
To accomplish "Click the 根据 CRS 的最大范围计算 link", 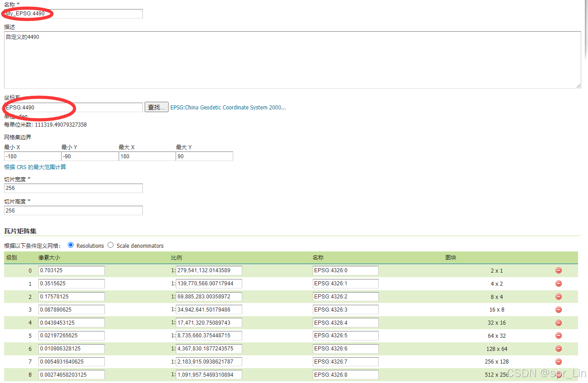I will [35, 167].
